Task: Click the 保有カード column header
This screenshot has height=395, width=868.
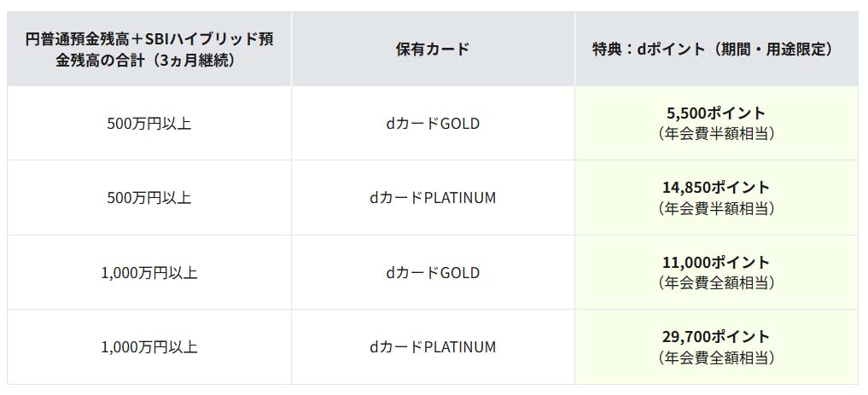Action: (433, 49)
